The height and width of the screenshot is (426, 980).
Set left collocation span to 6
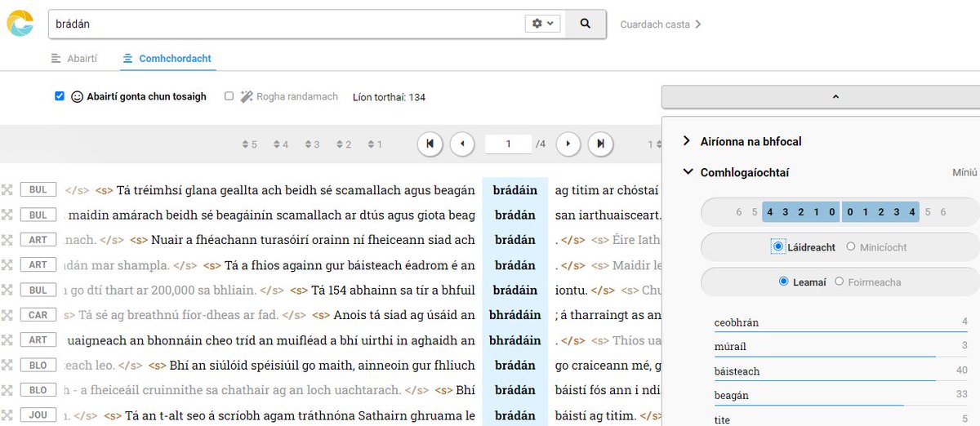(739, 212)
